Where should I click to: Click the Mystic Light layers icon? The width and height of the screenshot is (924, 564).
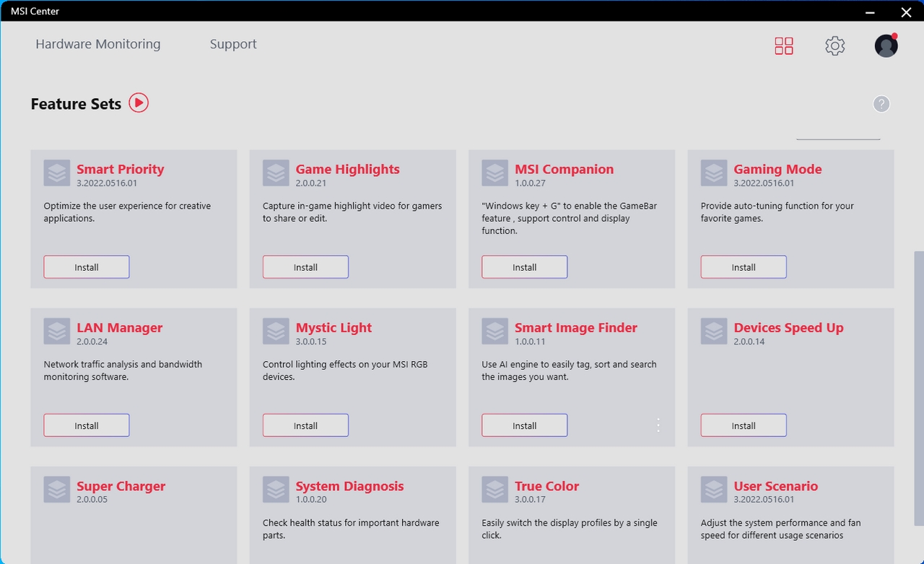coord(276,331)
